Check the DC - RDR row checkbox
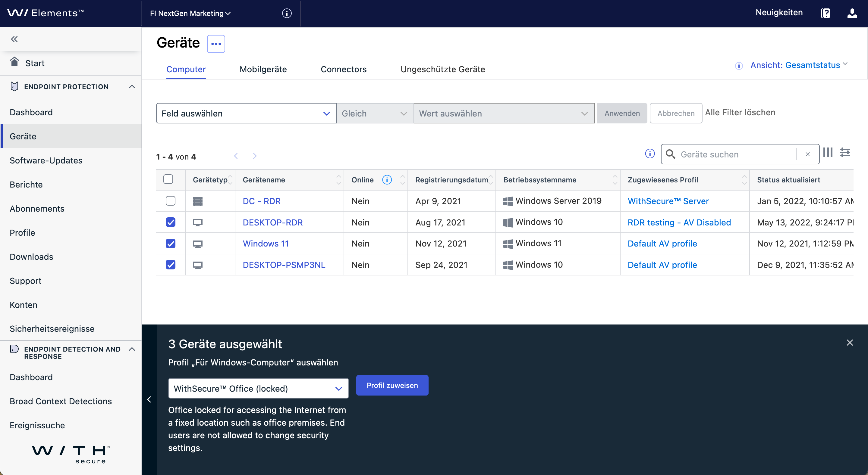868x475 pixels. (x=171, y=201)
